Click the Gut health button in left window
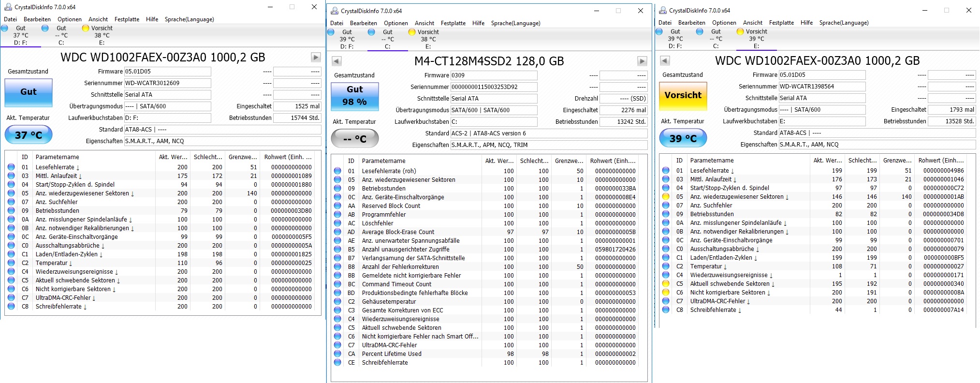Viewport: 980px width, 383px height. 29,92
